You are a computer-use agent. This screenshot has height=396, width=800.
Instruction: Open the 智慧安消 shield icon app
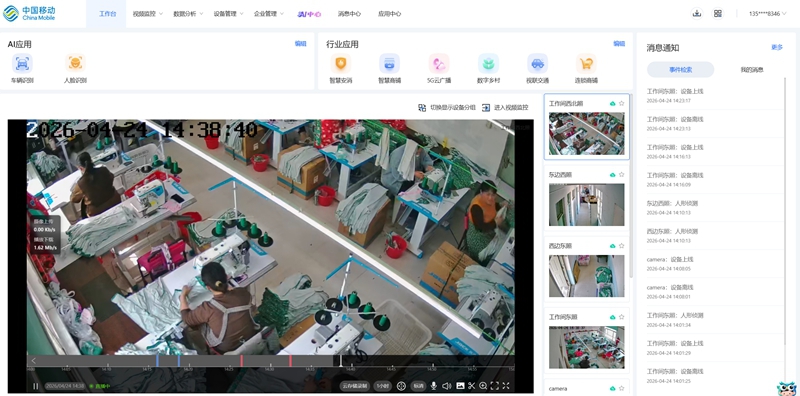[340, 69]
